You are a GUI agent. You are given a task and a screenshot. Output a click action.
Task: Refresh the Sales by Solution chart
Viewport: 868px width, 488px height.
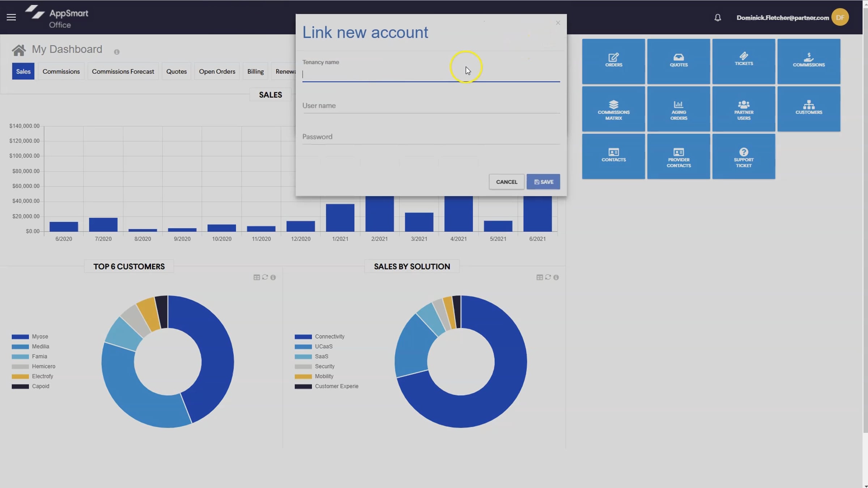548,277
